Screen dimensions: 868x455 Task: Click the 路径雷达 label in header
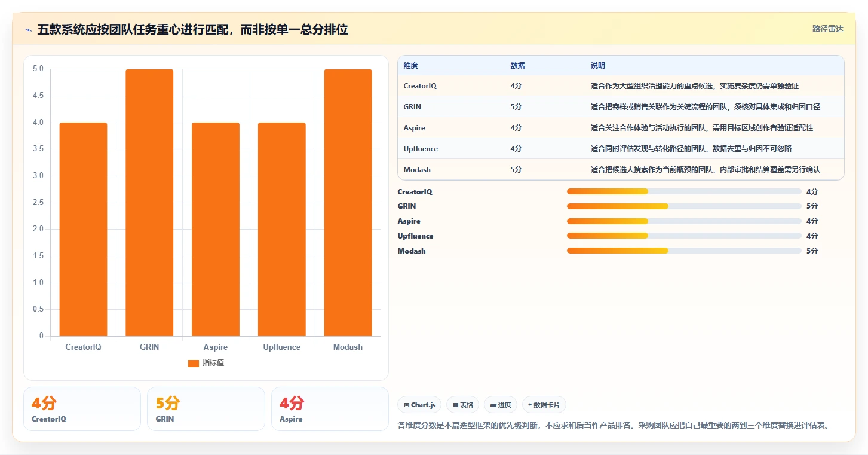(827, 29)
